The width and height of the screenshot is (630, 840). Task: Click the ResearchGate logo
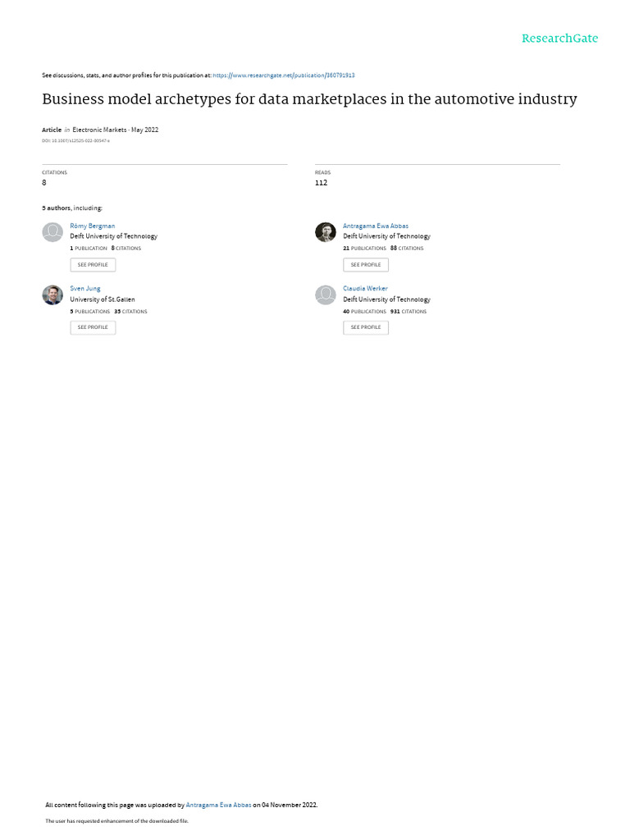[559, 39]
